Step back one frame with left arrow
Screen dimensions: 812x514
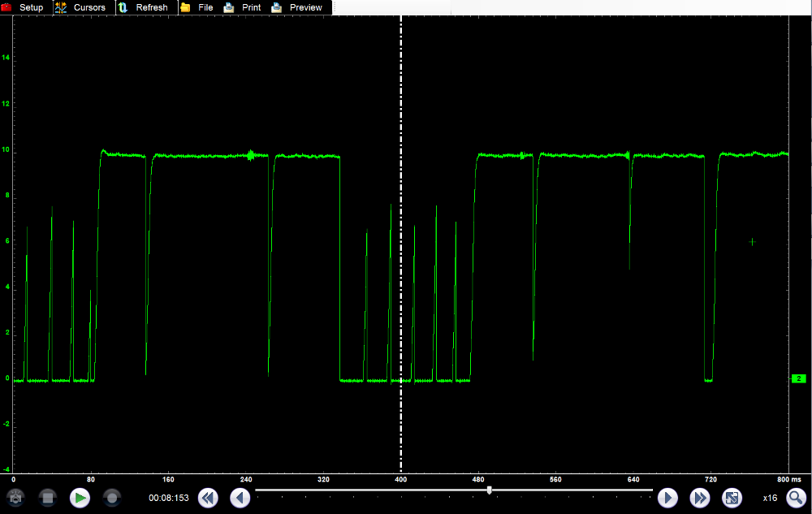240,498
